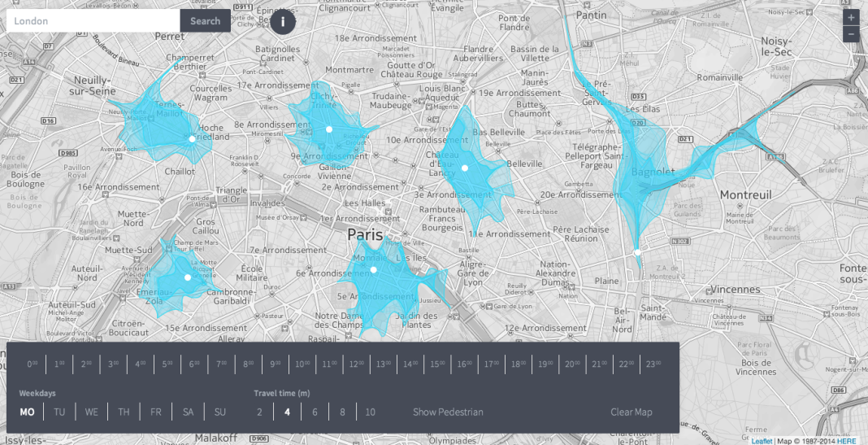Select hour 17:00 on the timeline
Viewport: 868px width, 445px height.
[492, 364]
